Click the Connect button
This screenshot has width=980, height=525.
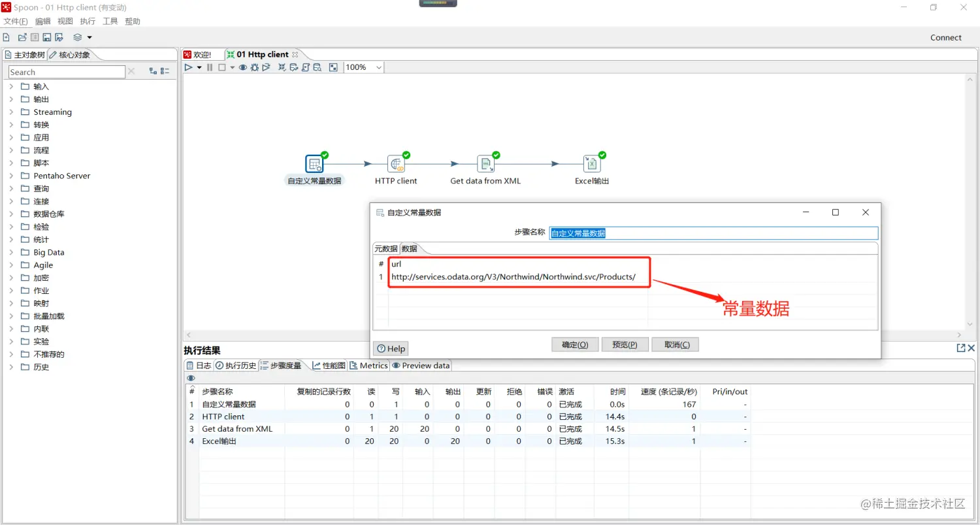945,38
